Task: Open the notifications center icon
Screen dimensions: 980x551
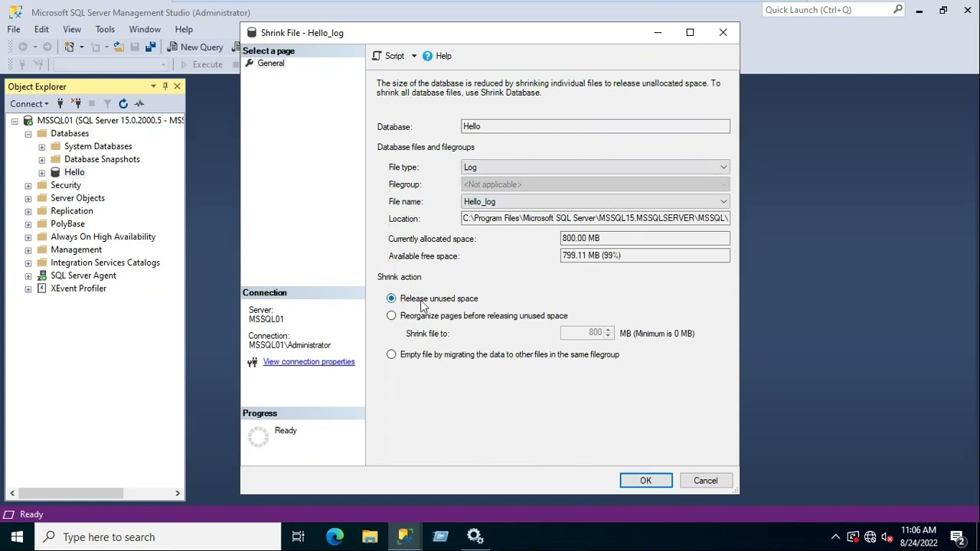Action: 957,537
